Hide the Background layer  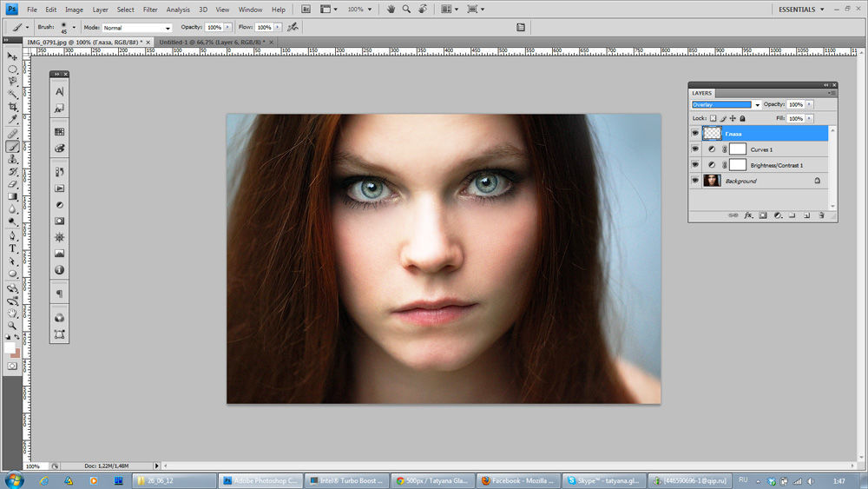click(695, 181)
